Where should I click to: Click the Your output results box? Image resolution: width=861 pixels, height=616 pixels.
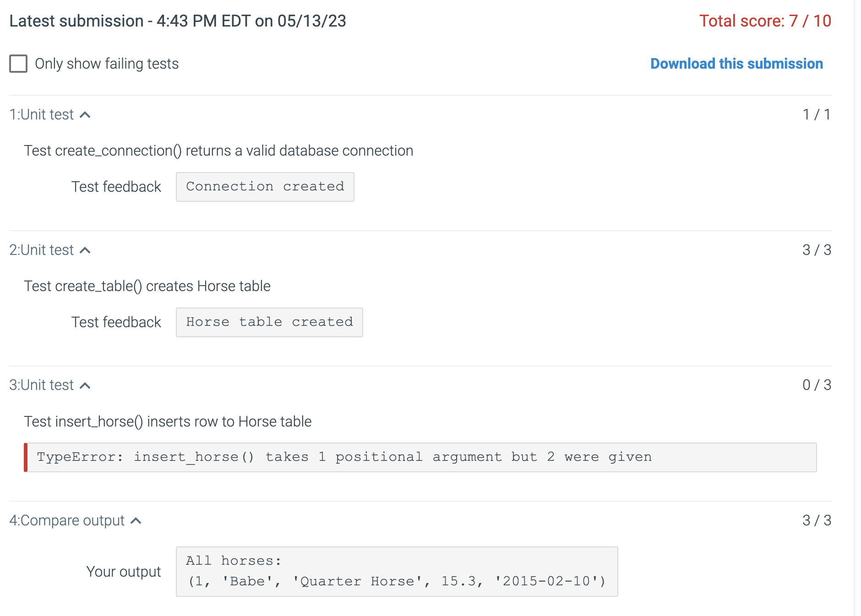(397, 571)
